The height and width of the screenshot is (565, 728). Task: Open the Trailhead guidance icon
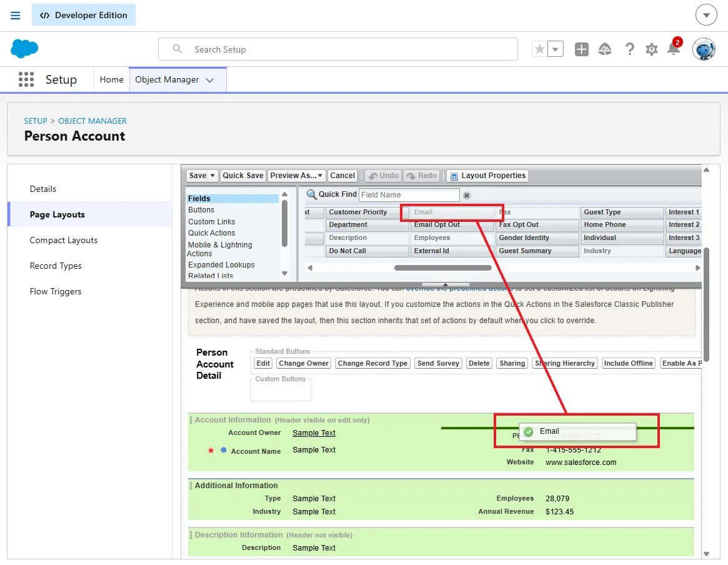pyautogui.click(x=604, y=49)
